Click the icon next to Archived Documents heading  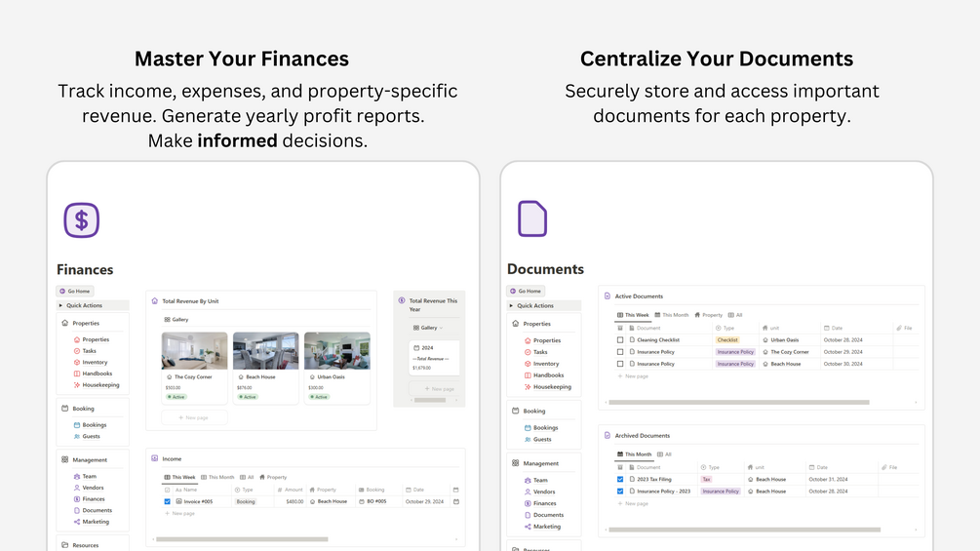608,435
